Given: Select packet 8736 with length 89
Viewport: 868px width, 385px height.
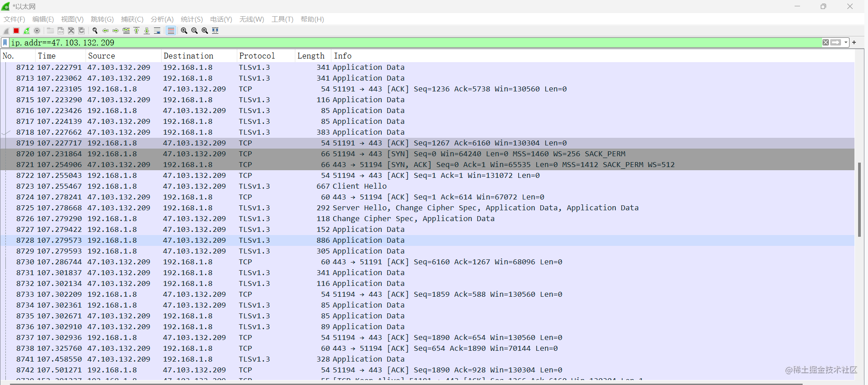Looking at the screenshot, I should point(427,327).
